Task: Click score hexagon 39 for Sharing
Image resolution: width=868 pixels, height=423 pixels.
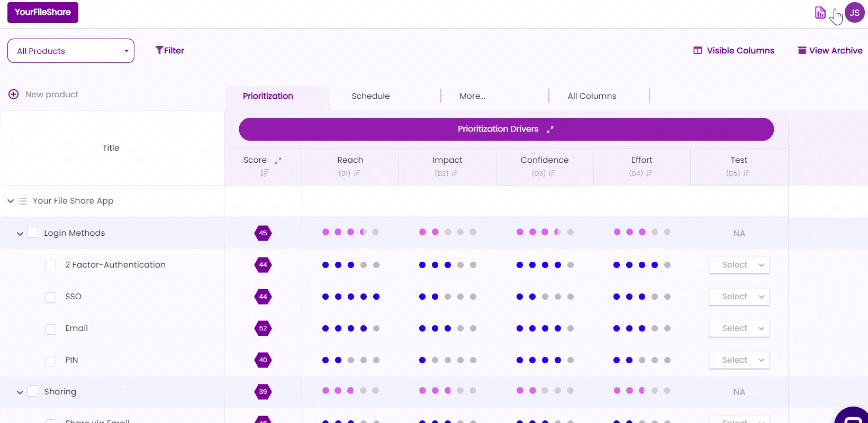Action: click(263, 392)
